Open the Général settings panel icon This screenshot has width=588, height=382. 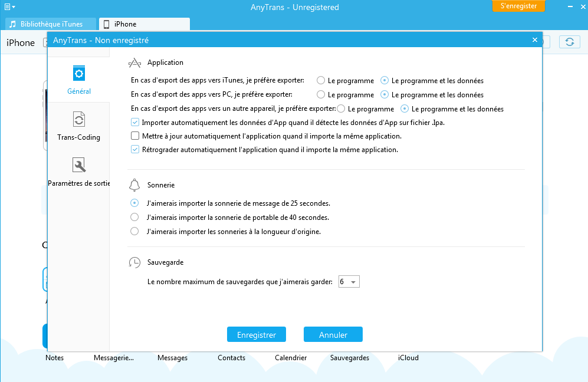(x=79, y=73)
